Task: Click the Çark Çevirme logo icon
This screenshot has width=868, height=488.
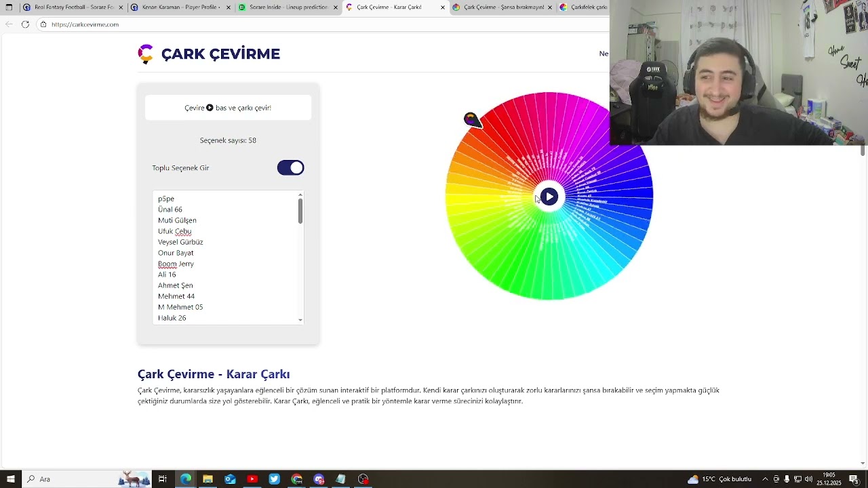Action: (x=145, y=54)
